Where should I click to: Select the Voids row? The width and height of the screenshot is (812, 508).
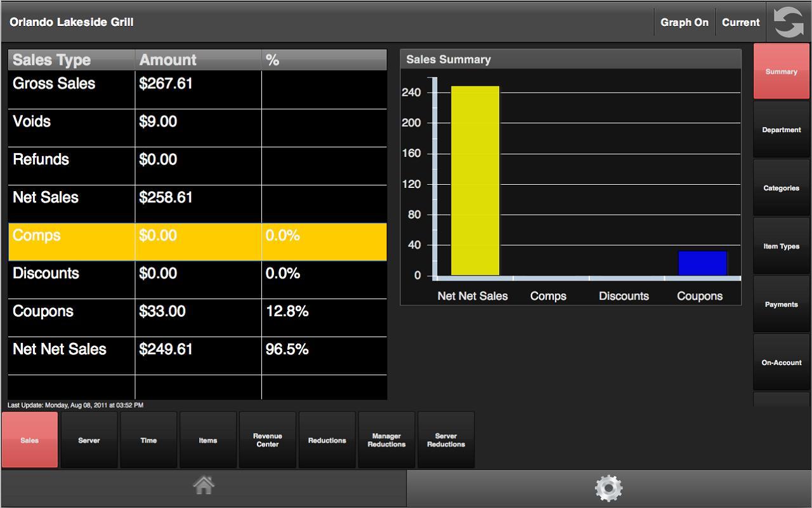click(197, 128)
